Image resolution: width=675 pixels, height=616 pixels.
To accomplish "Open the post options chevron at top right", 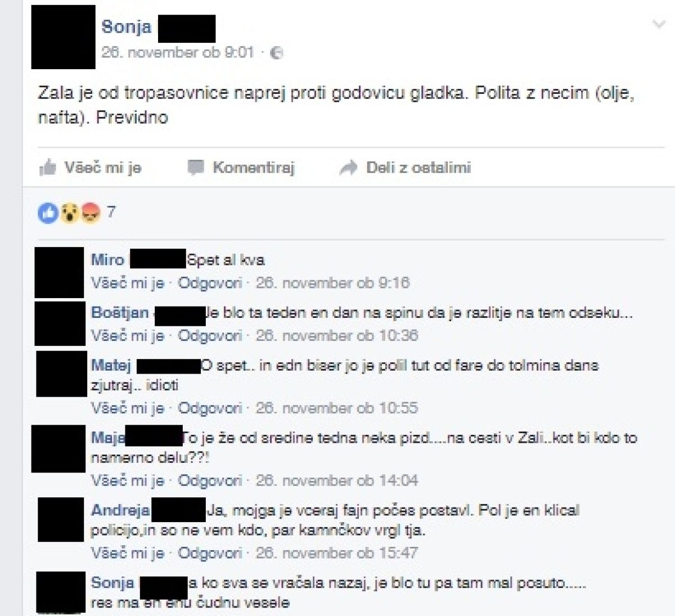I will pos(658,24).
